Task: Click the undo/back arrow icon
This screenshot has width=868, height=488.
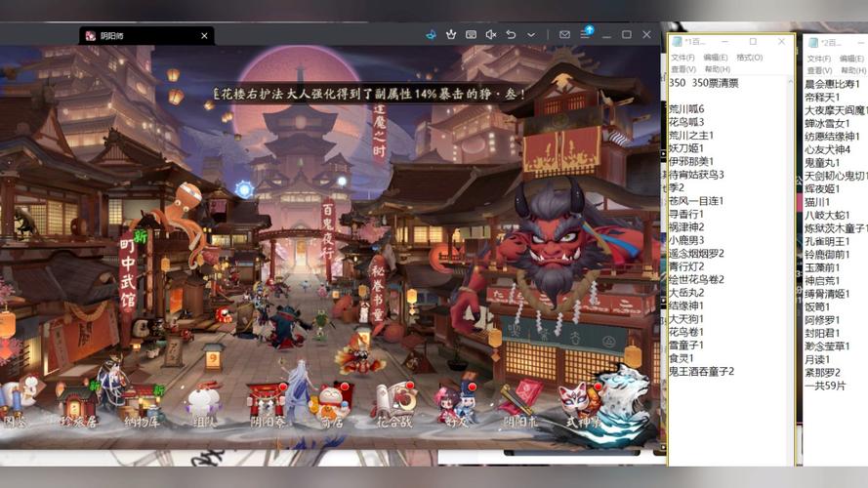Action: pyautogui.click(x=511, y=35)
